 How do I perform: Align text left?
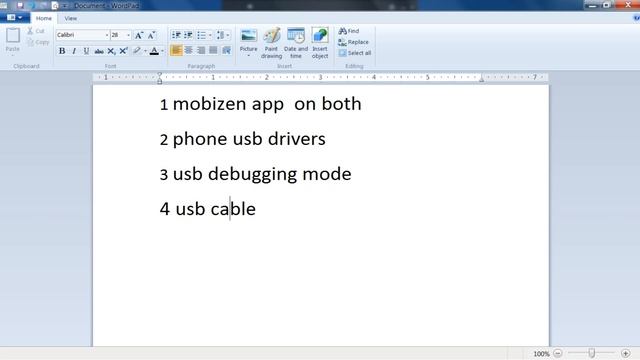coord(176,50)
